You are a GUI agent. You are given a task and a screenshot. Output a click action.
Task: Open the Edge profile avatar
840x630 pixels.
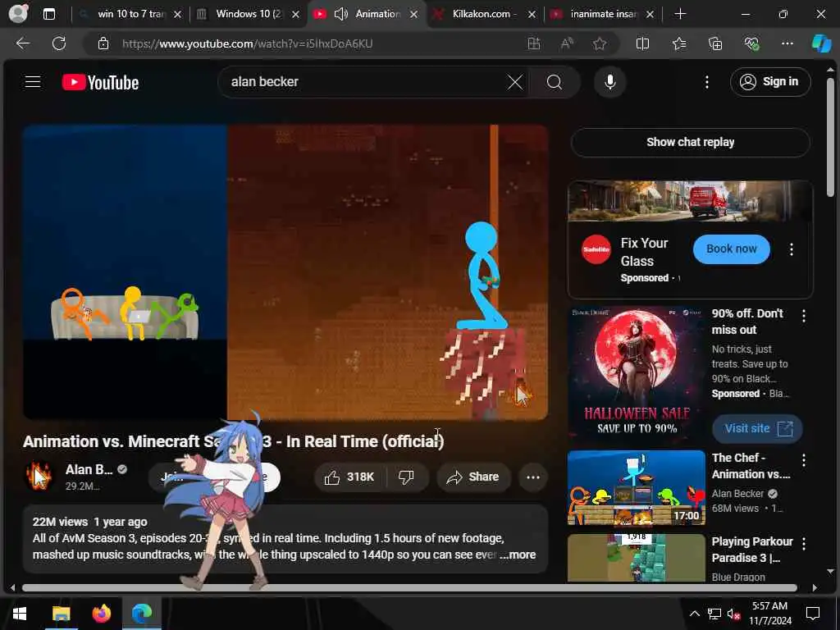click(18, 13)
